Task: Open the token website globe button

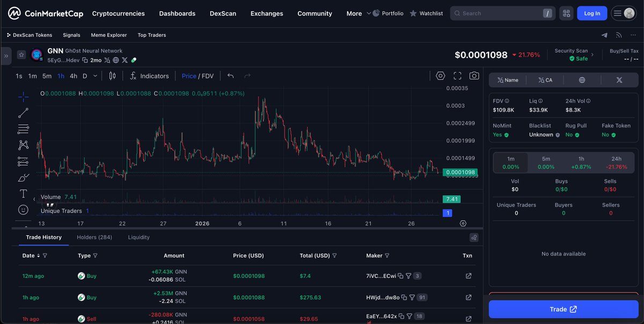Action: click(582, 80)
